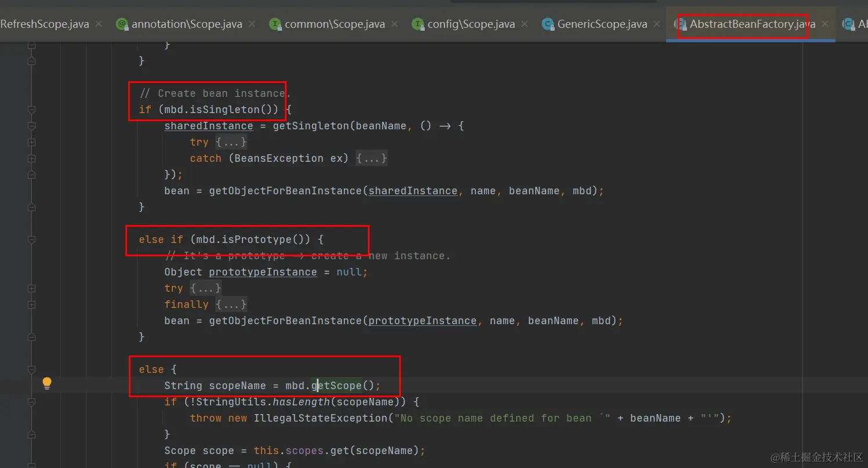Click fold end marker after the throw statement

[32, 434]
